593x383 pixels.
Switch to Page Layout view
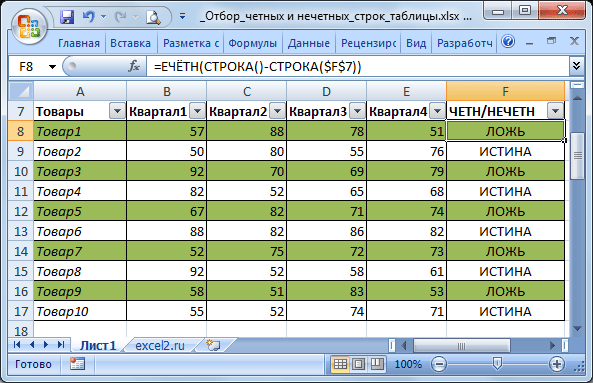tap(359, 364)
